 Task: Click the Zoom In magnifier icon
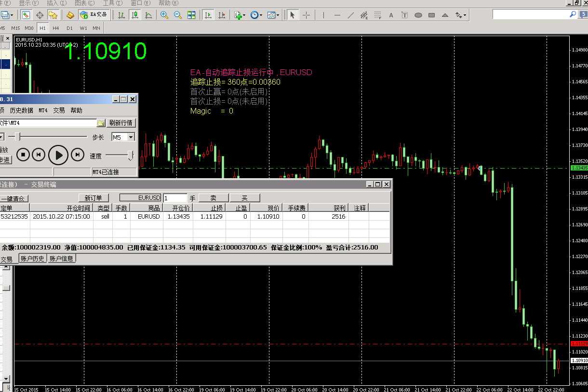point(164,15)
